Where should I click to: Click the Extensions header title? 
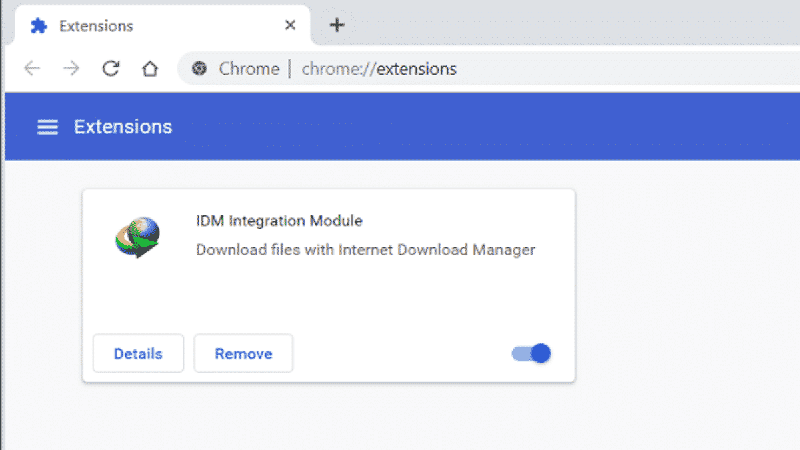(123, 127)
